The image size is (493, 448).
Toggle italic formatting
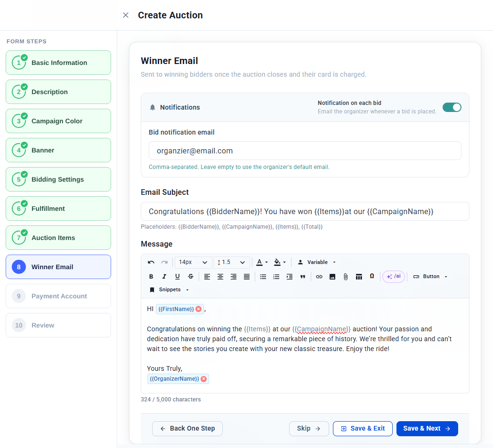tap(164, 276)
